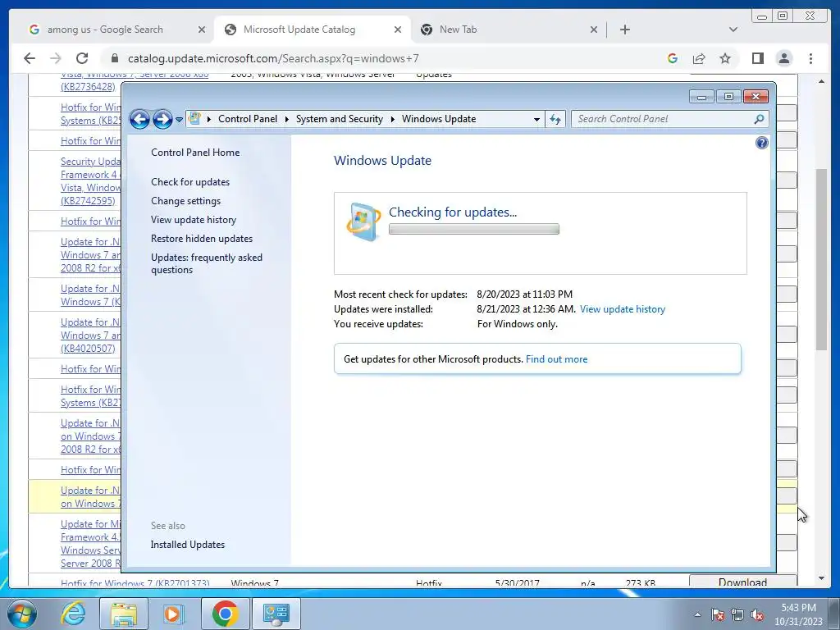Screen dimensions: 840x630
Task: Click Control Panel icon on taskbar
Action: click(x=276, y=614)
